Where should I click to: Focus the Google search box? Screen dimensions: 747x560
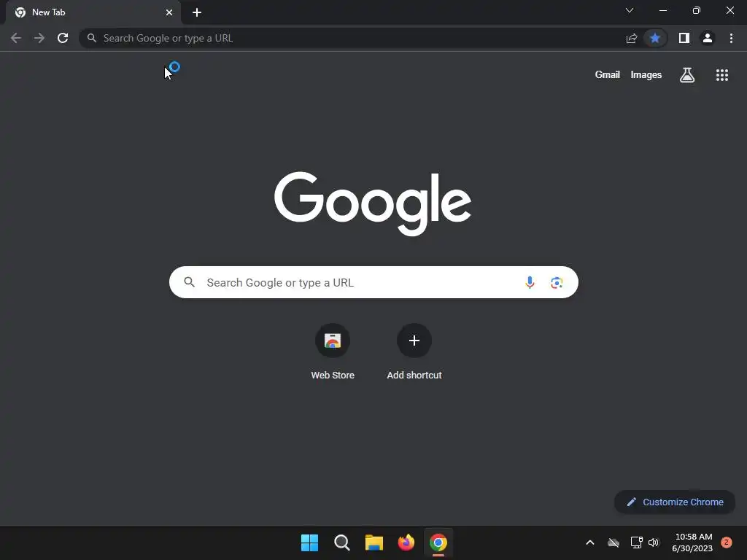(x=373, y=282)
